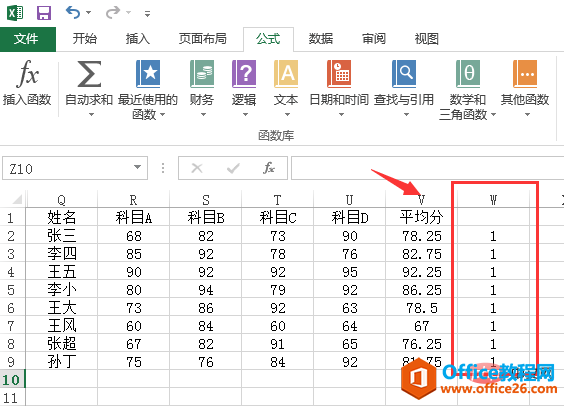Select column S header
This screenshot has width=564, height=406.
(x=206, y=200)
